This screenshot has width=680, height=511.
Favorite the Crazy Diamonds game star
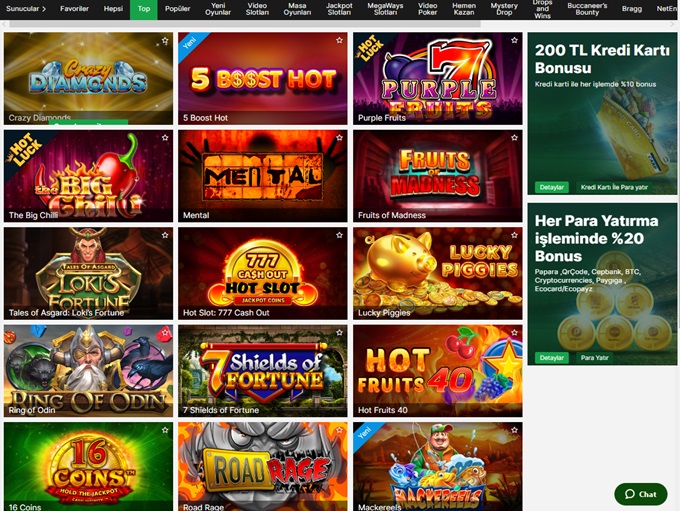pos(165,40)
